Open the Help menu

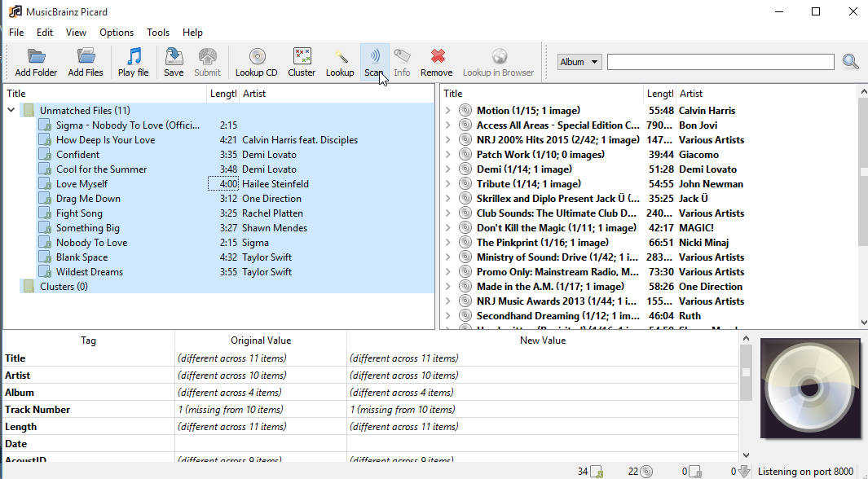pos(192,33)
